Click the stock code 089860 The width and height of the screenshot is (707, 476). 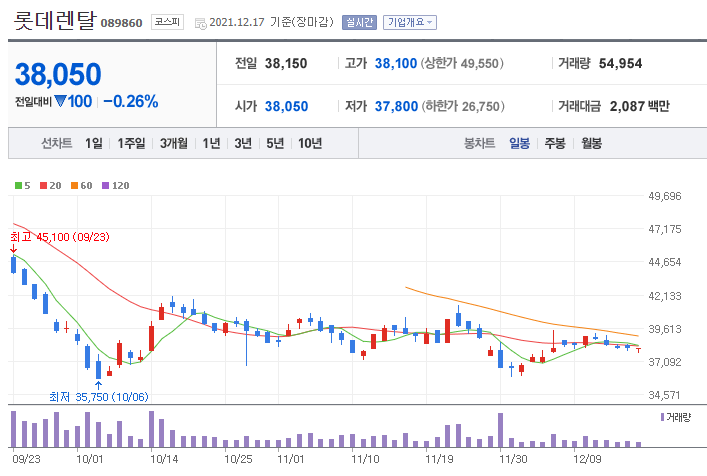pyautogui.click(x=121, y=23)
